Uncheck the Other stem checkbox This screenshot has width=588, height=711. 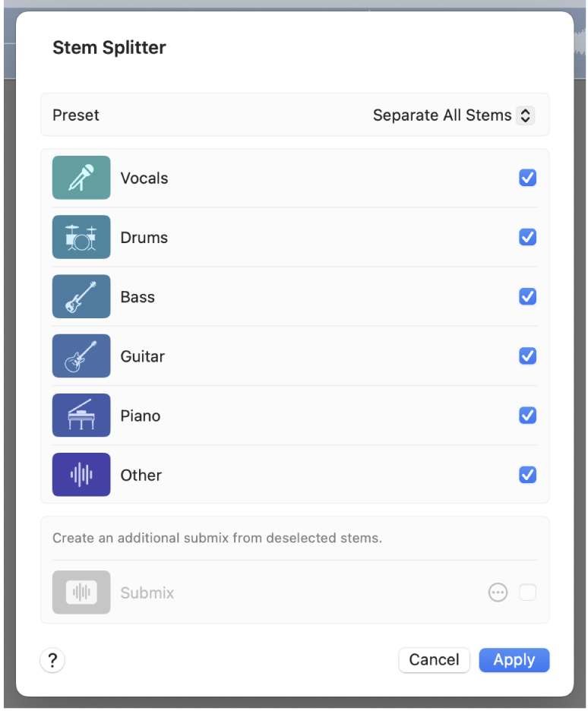click(x=527, y=475)
